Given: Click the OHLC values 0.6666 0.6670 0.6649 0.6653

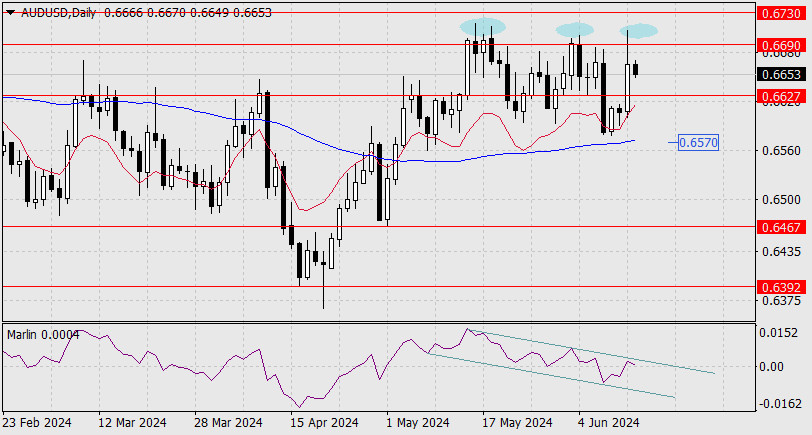Looking at the screenshot, I should [187, 12].
